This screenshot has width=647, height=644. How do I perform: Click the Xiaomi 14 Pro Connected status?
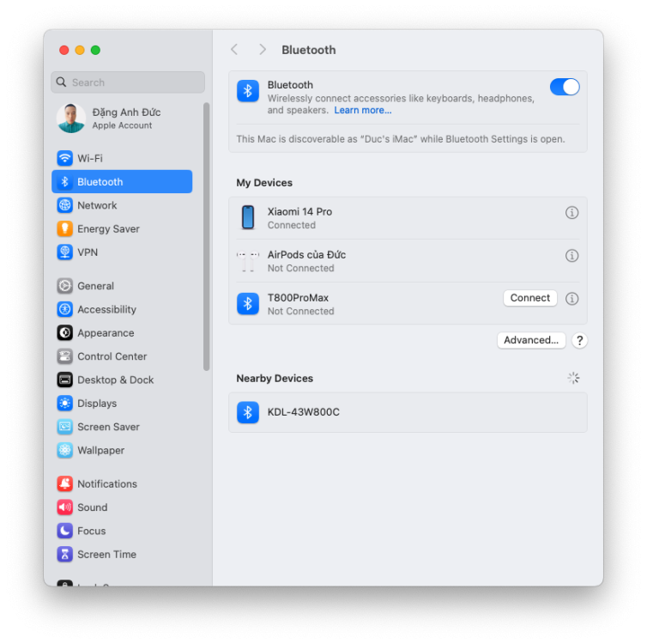tap(291, 225)
